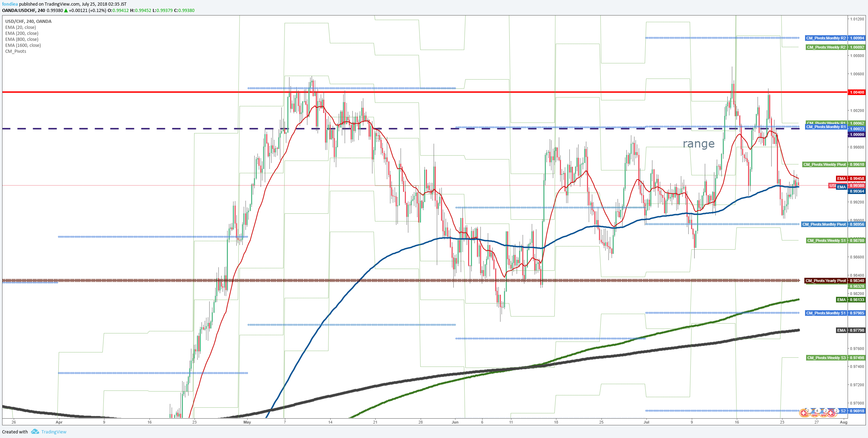Click the 1.00892 price label
868x438 pixels.
tap(857, 47)
